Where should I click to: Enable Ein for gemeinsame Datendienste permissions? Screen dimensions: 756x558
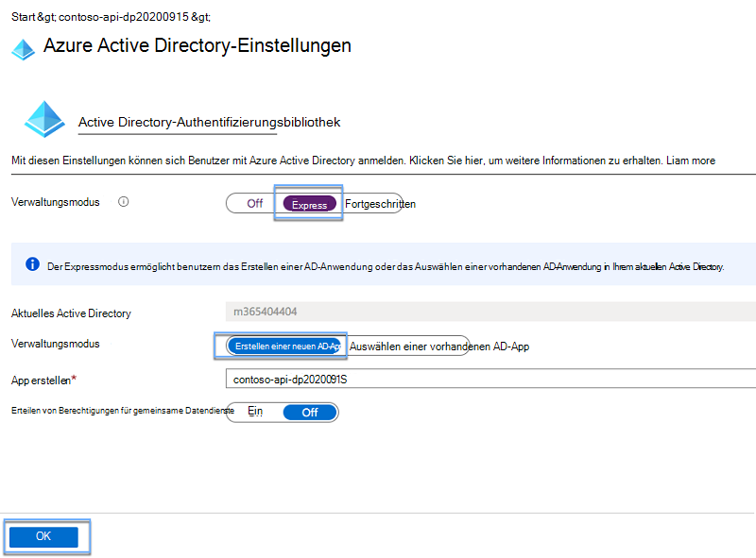click(256, 412)
